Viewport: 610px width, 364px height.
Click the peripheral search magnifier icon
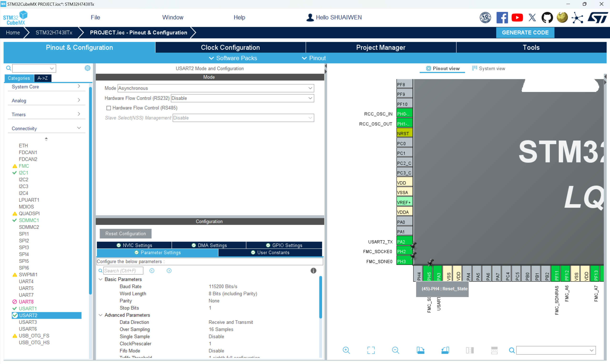point(9,68)
